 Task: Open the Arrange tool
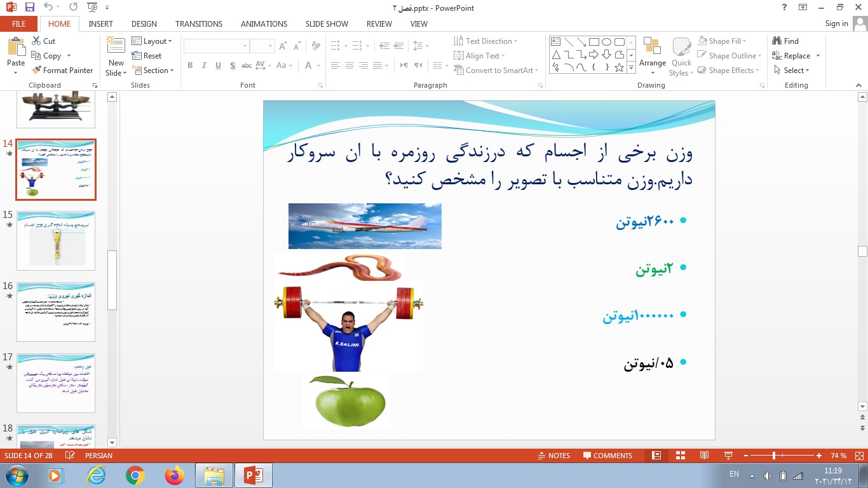coord(652,53)
